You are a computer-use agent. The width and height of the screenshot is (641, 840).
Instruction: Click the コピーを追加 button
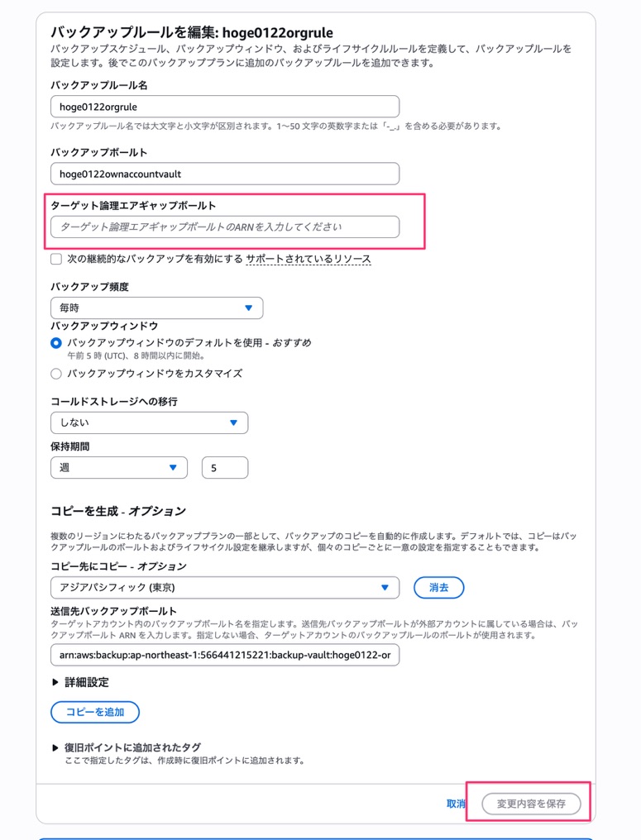(x=95, y=712)
